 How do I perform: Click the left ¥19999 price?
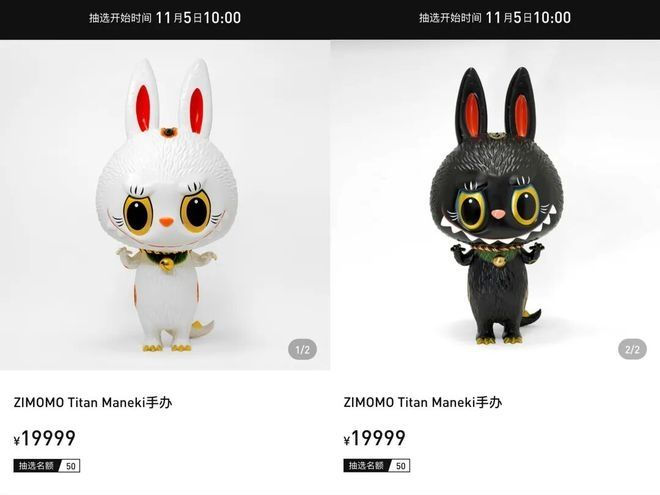click(x=45, y=438)
